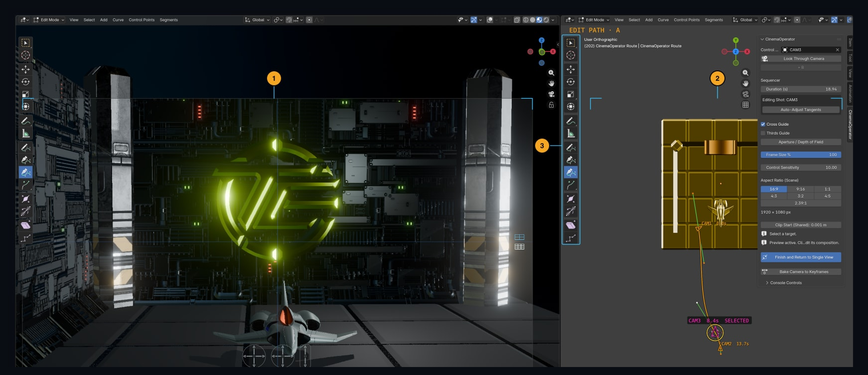Click Bake Camera to Keyframes button
This screenshot has height=375, width=868.
[801, 272]
